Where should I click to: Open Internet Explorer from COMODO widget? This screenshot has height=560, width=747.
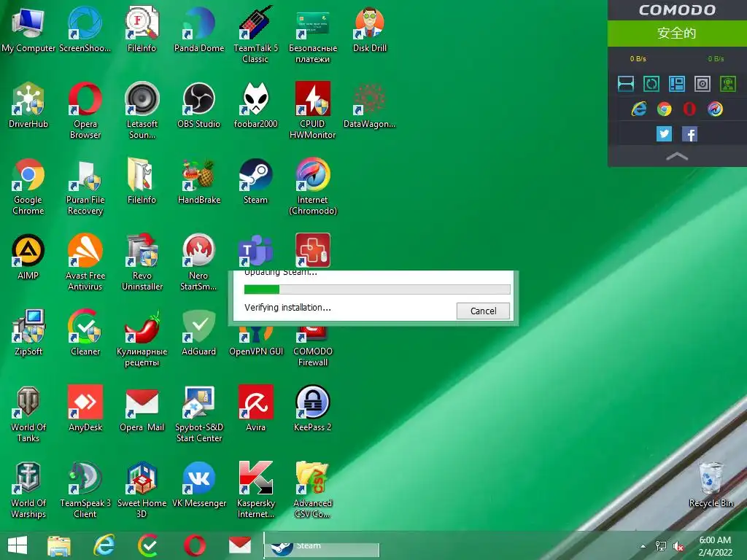tap(639, 109)
